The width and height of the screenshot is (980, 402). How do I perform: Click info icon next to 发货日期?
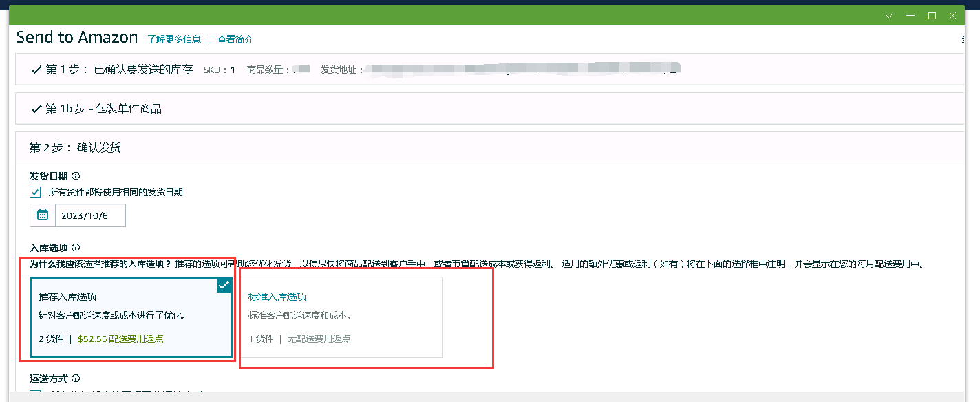tap(76, 177)
